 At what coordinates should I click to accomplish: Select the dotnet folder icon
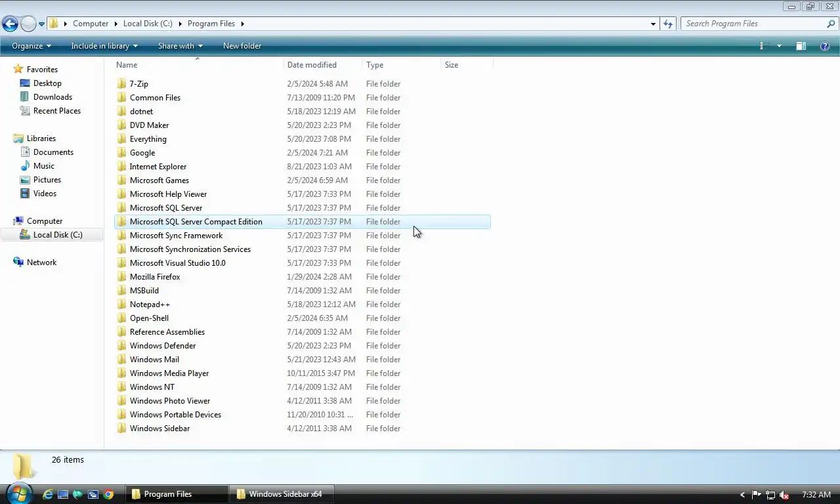121,112
